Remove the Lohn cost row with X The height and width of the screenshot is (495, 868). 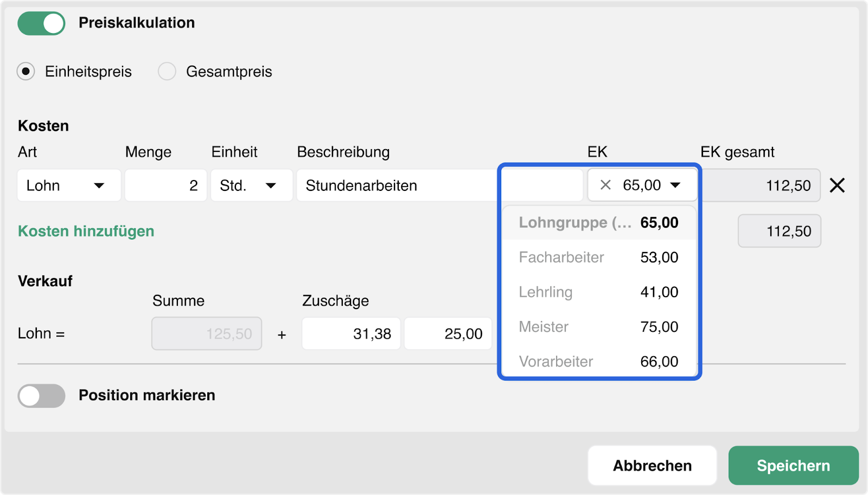[837, 185]
